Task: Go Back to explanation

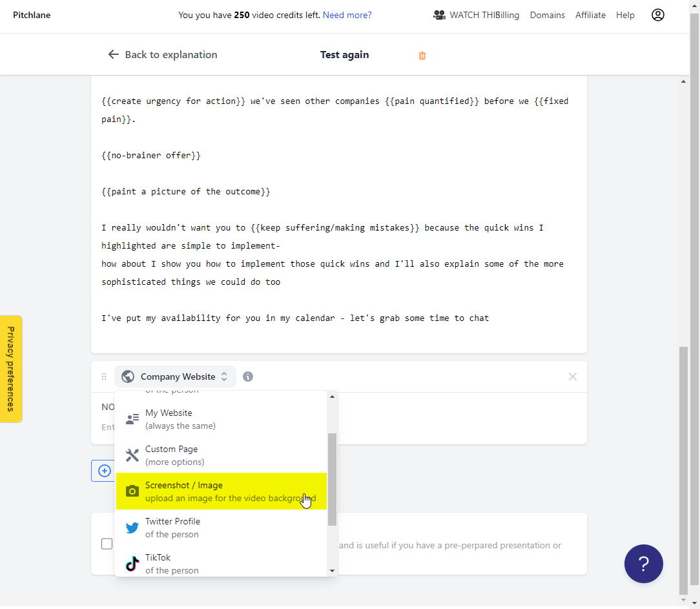Action: tap(163, 54)
